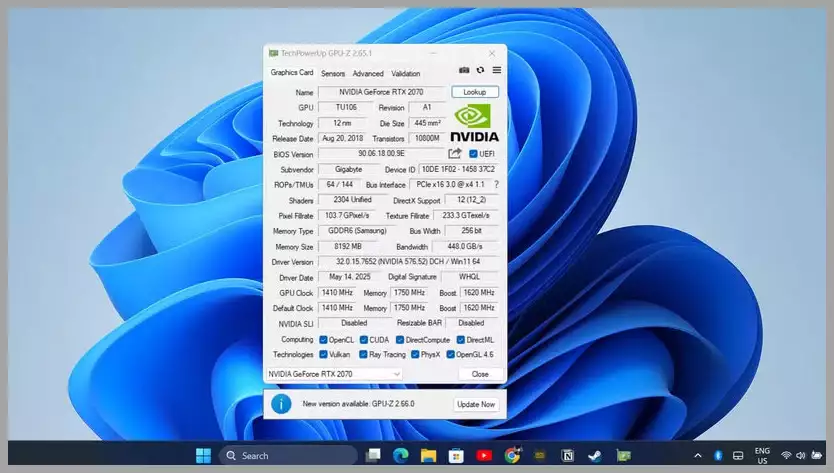Click the battery tray icon
Image resolution: width=834 pixels, height=473 pixels.
[x=816, y=455]
